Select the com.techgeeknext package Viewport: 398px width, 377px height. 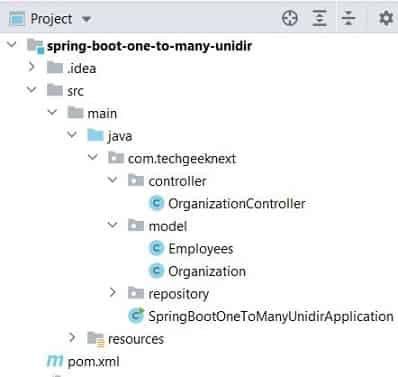(182, 159)
